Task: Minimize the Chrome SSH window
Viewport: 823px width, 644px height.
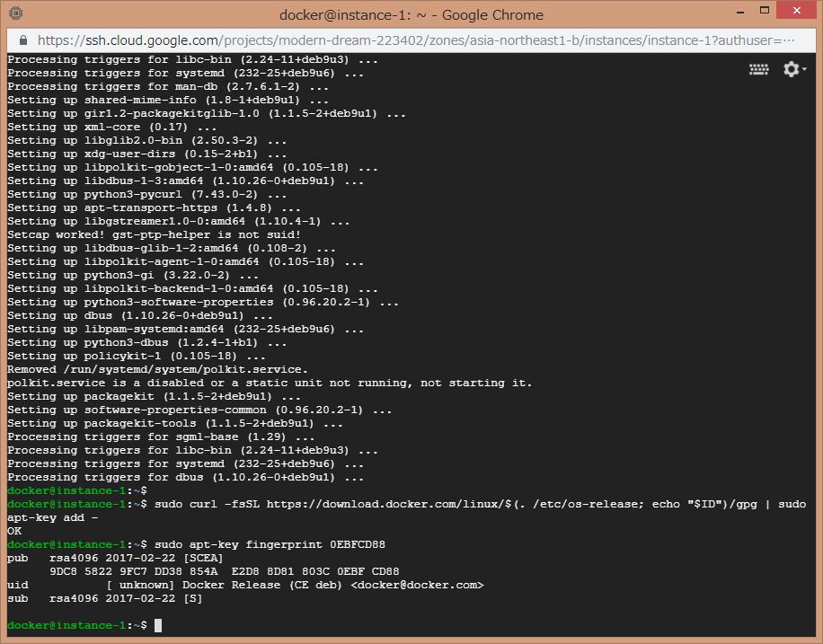Action: (740, 11)
